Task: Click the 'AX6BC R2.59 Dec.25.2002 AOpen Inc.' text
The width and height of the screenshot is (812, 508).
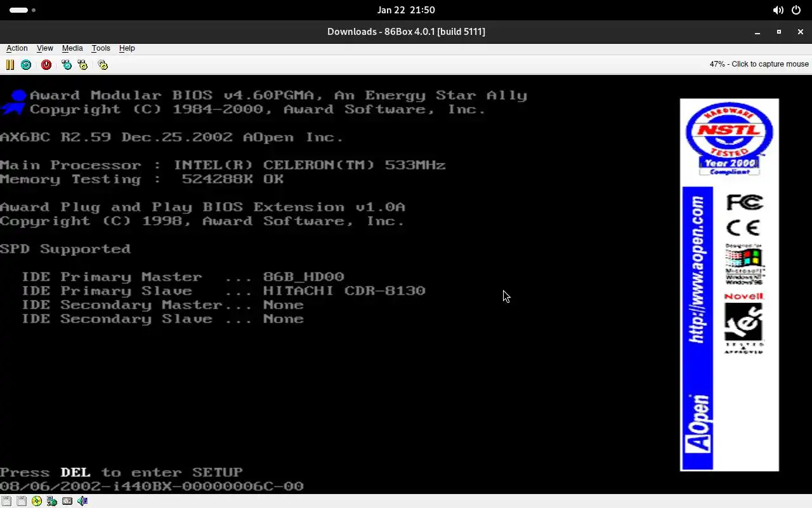Action: (x=172, y=137)
